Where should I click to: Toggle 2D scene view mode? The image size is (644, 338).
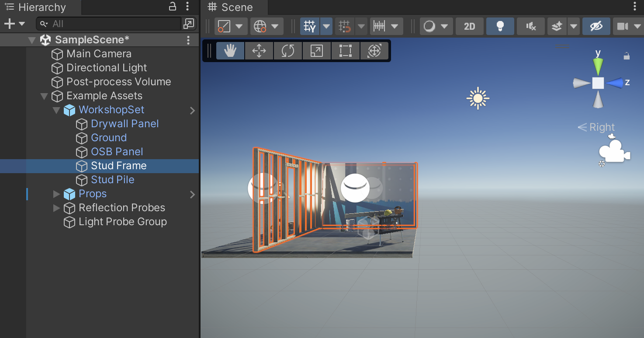click(470, 26)
